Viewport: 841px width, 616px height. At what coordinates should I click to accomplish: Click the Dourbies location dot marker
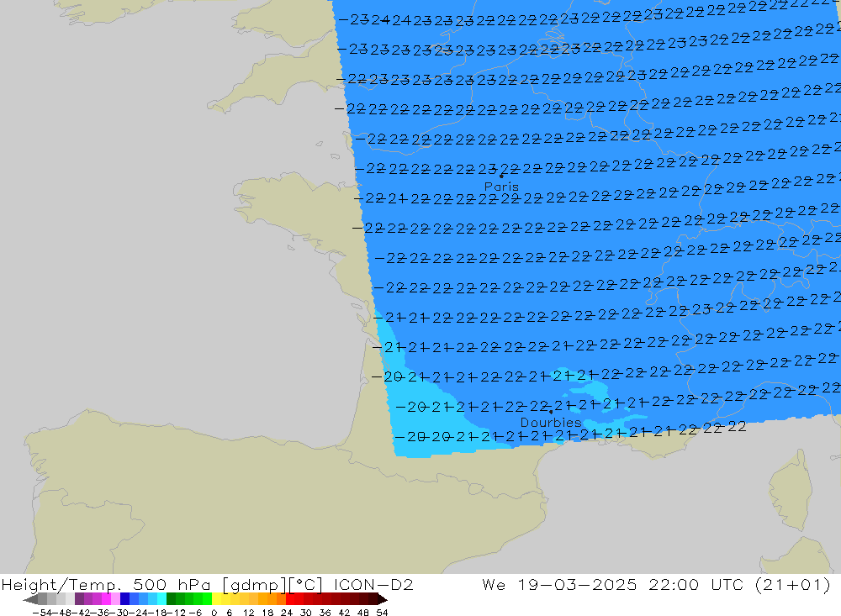point(551,412)
